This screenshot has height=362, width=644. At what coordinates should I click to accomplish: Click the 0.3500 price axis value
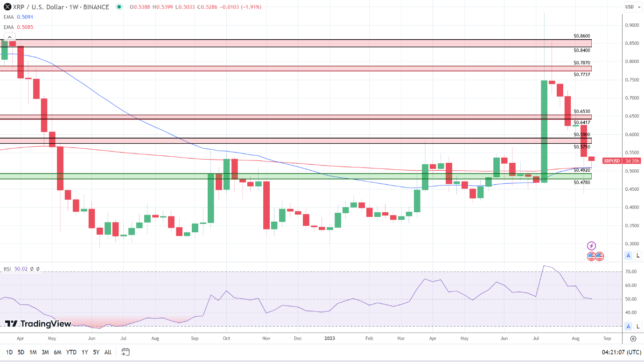(633, 225)
